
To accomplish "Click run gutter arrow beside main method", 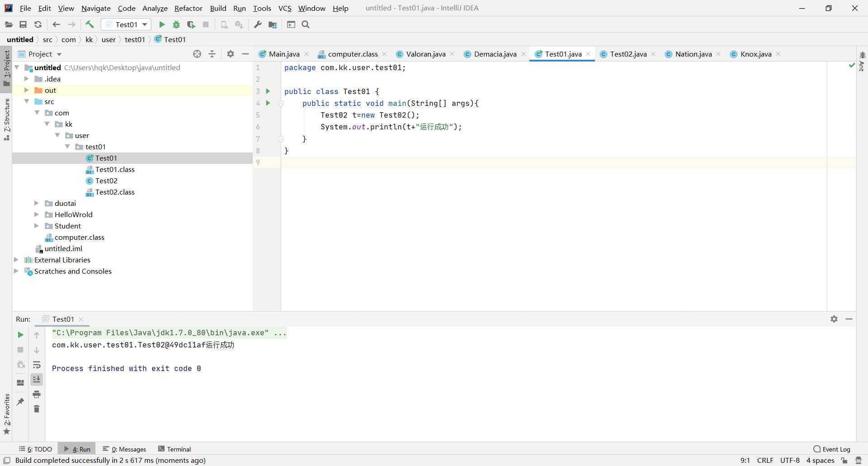I will pyautogui.click(x=268, y=103).
